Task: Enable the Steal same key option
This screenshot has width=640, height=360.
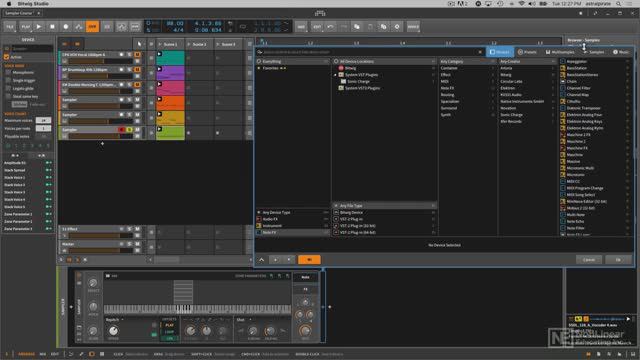Action: pos(8,97)
